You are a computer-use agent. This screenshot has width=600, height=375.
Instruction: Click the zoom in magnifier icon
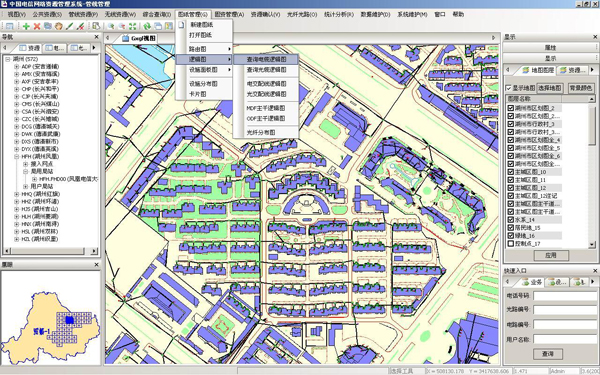[111, 26]
